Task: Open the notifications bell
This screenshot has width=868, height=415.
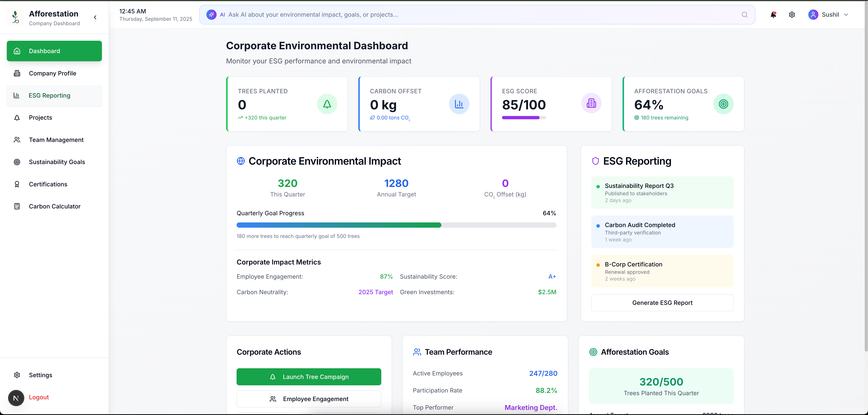Action: pos(773,15)
